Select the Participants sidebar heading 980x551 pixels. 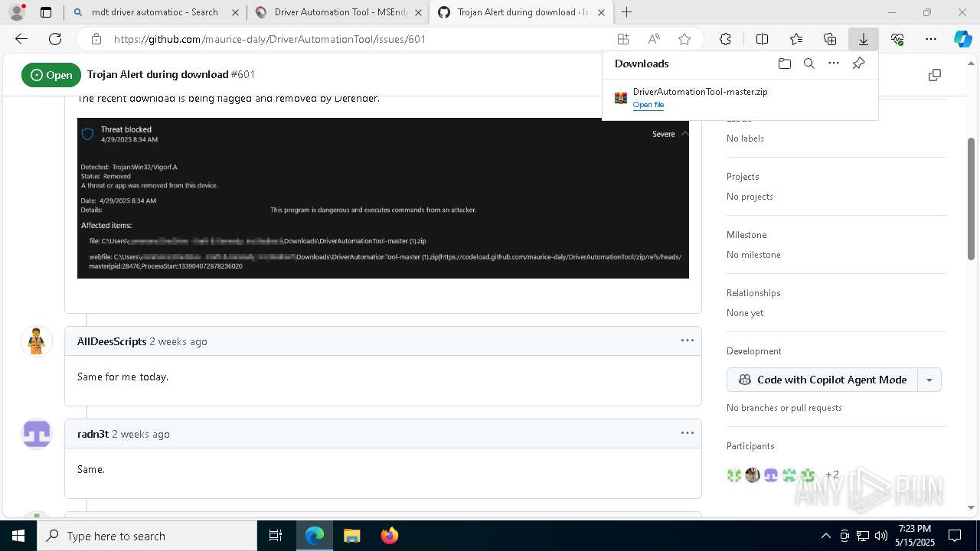pos(750,446)
